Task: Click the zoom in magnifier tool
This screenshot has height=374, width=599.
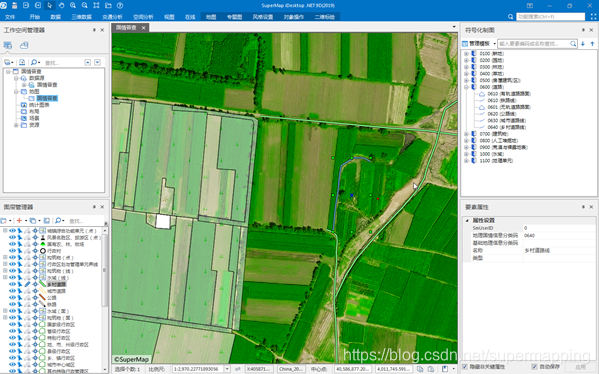Action: 73,5
